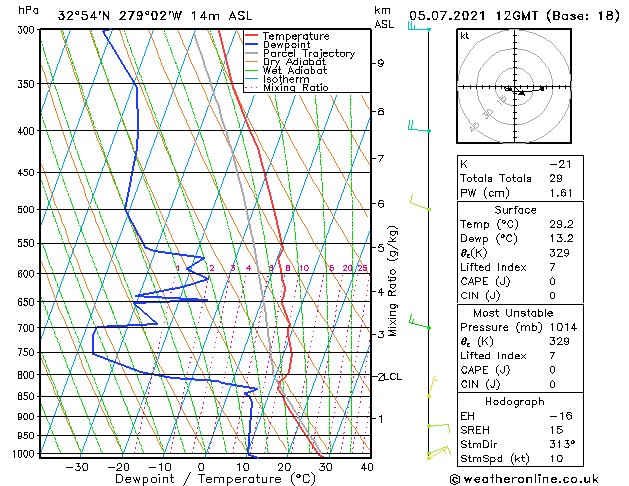Click the blue Dewpoint legend line

coord(251,45)
